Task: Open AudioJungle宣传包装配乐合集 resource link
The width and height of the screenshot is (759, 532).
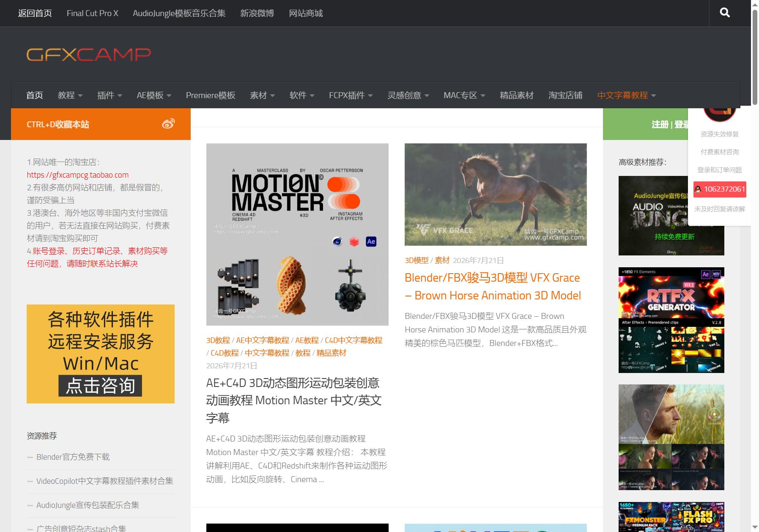Action: (88, 505)
